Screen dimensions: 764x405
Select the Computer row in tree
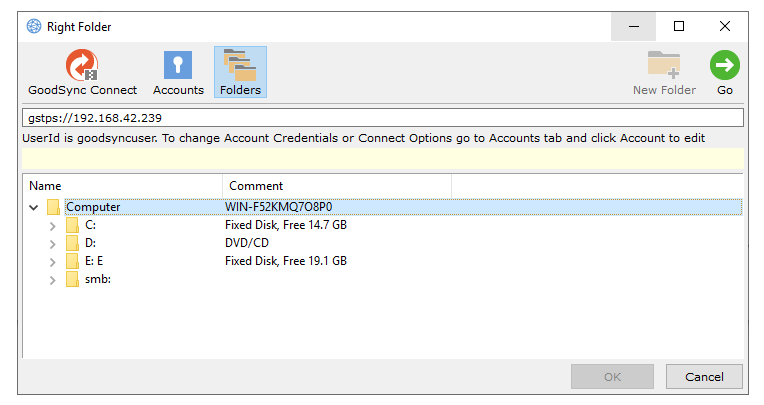coord(93,208)
